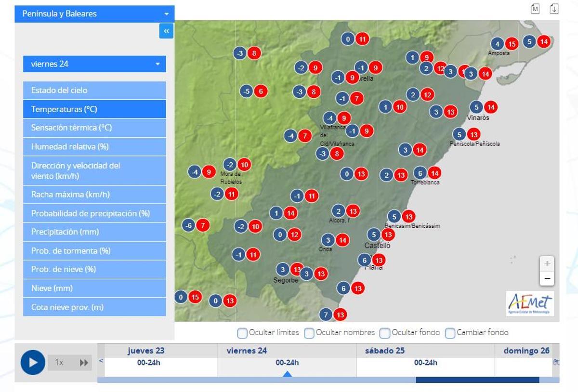Click Amposta max temperature 15 marker
578x392 pixels.
pyautogui.click(x=512, y=44)
